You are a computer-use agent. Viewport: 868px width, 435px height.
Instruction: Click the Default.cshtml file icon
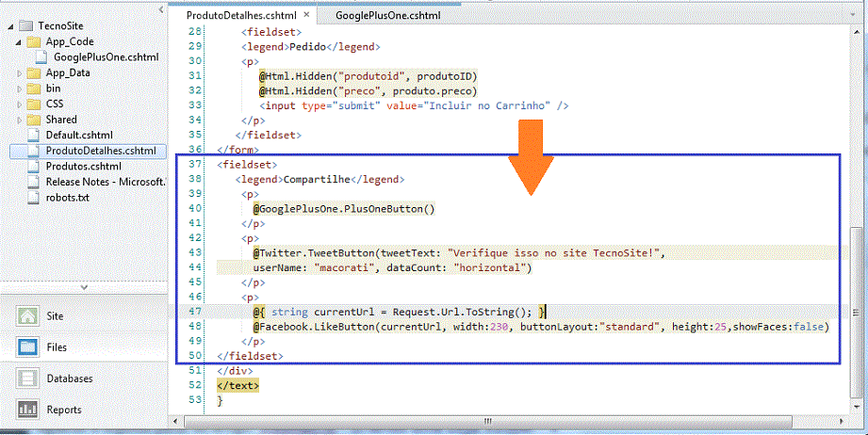coord(35,135)
